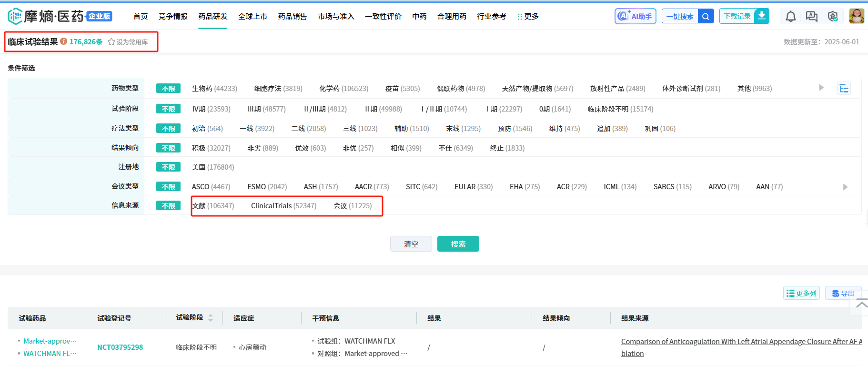Open the user avatar profile
Screen dimensions: 868x366
856,16
